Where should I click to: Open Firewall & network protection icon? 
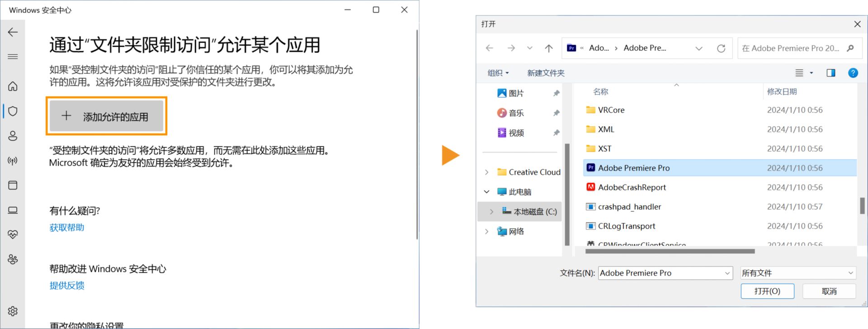(x=13, y=161)
